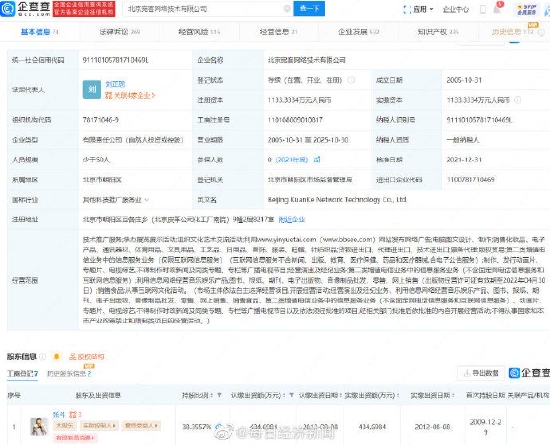Select the approval date 2021-12-31
This screenshot has width=550, height=445.
[464, 160]
